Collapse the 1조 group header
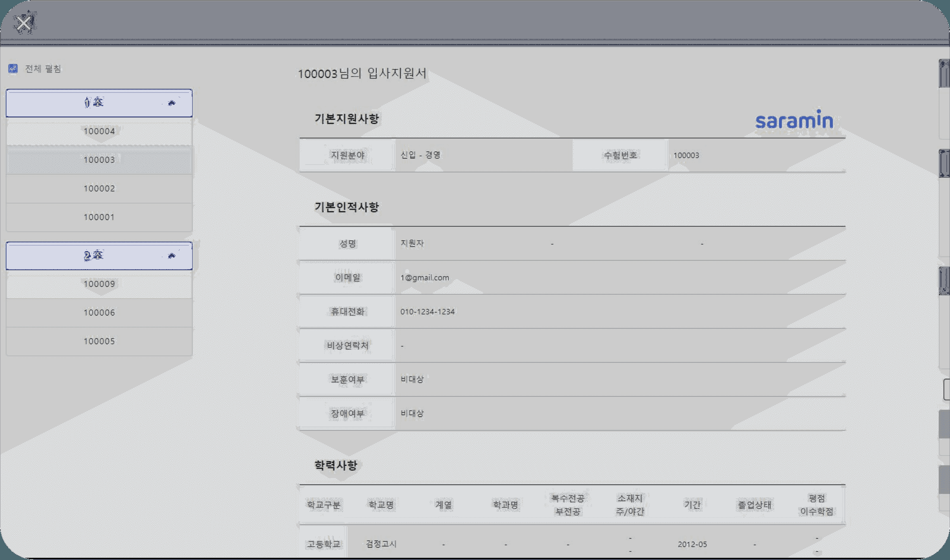Screen dimensions: 950x560 coord(99,103)
